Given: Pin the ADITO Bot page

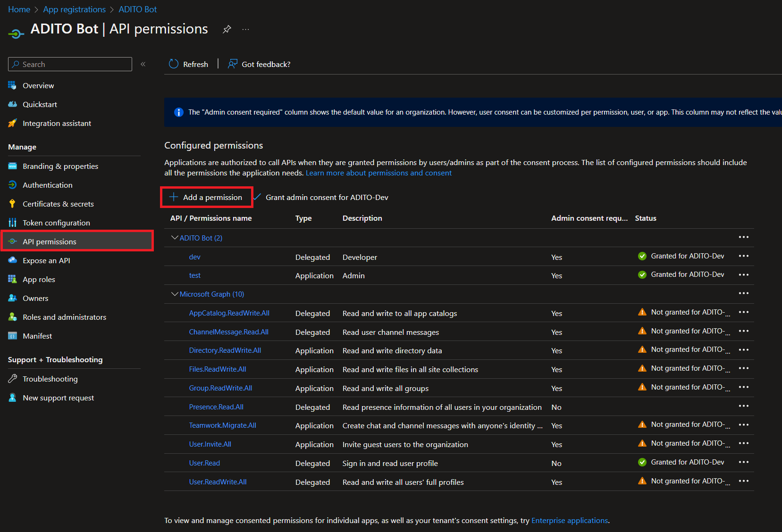Looking at the screenshot, I should (227, 29).
